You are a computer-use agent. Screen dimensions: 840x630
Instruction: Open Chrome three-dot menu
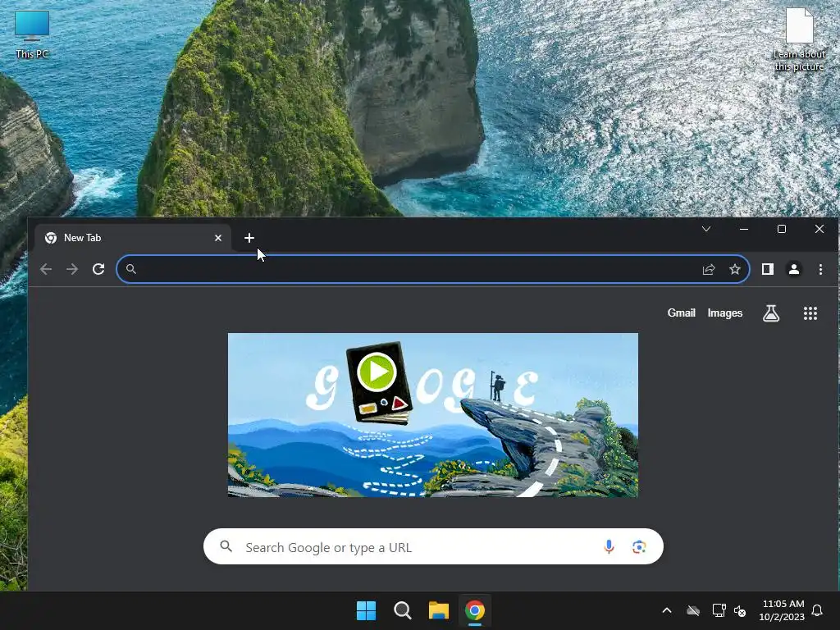click(x=820, y=269)
